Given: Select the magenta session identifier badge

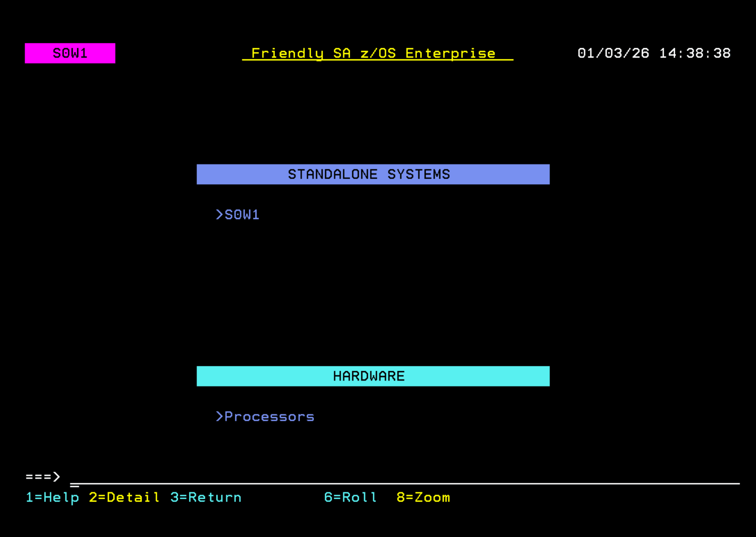Looking at the screenshot, I should 70,53.
